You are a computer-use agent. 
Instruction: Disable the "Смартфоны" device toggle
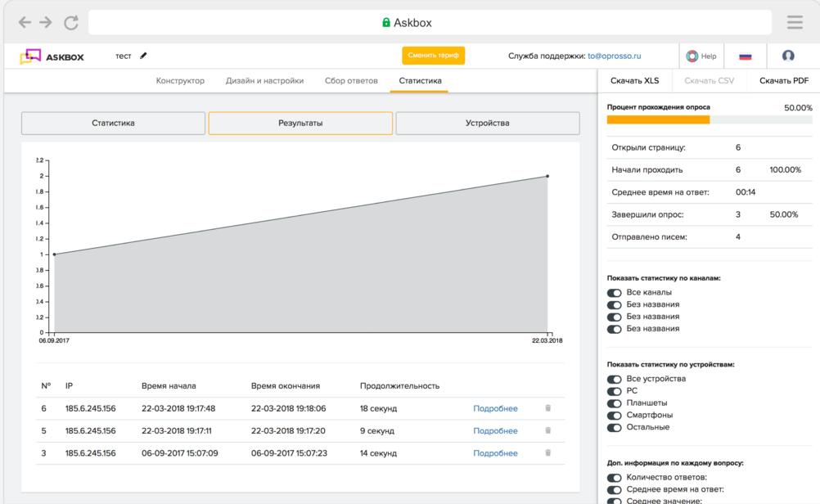click(x=614, y=415)
